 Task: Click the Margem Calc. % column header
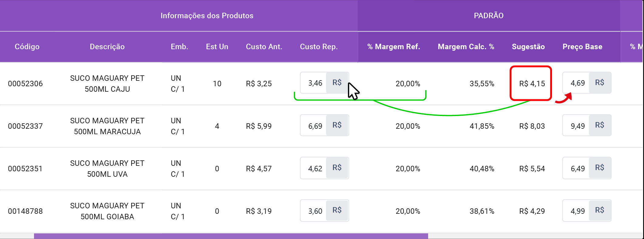pos(466,47)
